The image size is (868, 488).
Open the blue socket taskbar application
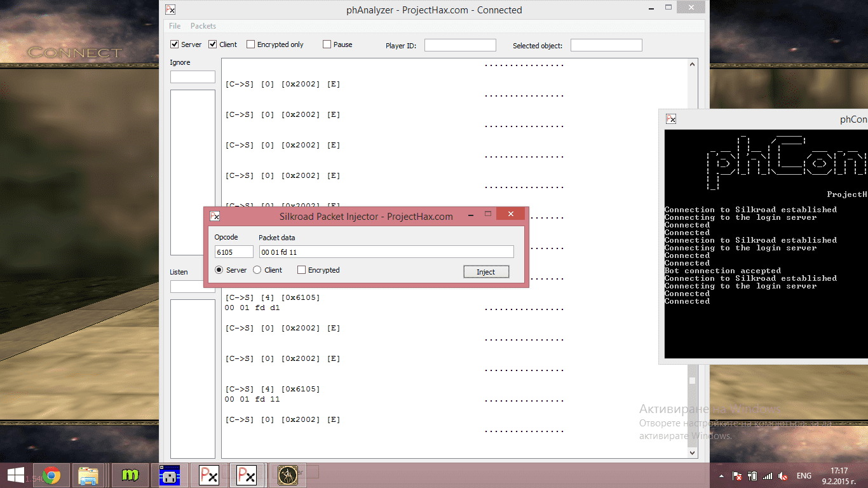coord(170,475)
